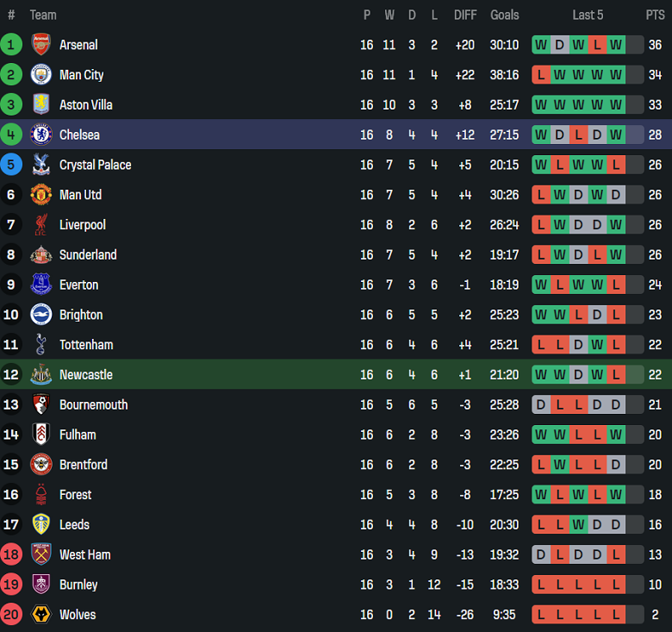672x632 pixels.
Task: Click the Man City club crest
Action: click(x=40, y=75)
